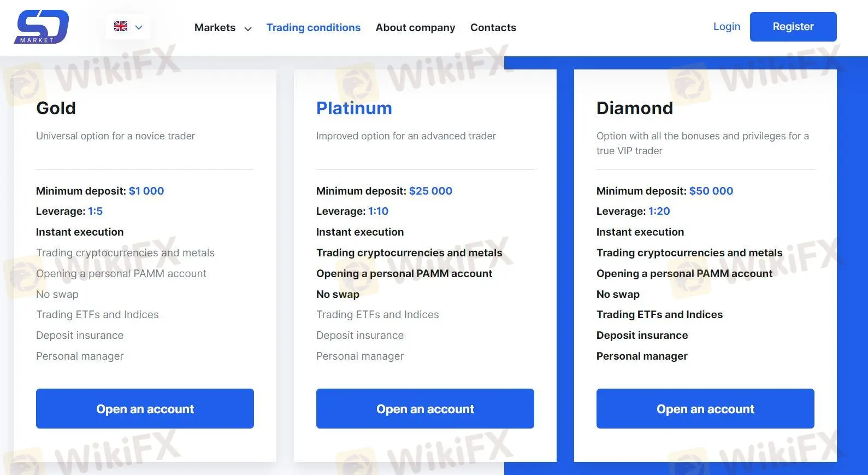Open an account for the Diamond plan

705,408
